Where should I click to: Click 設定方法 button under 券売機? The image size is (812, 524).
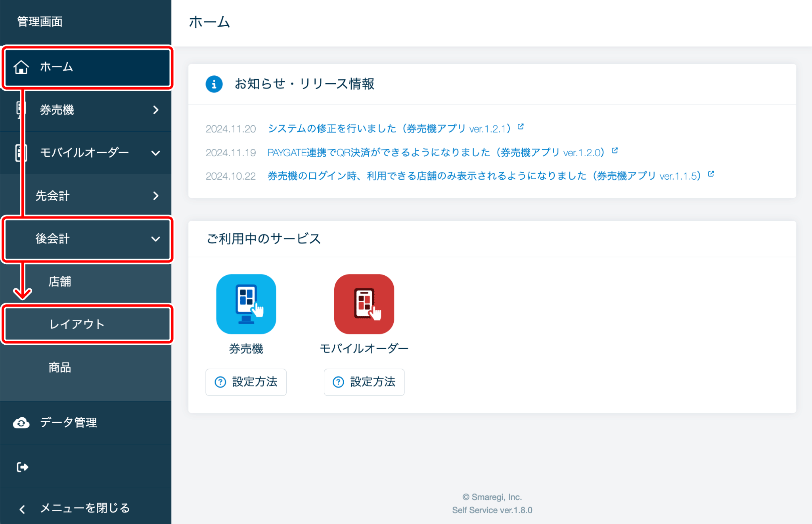[246, 382]
